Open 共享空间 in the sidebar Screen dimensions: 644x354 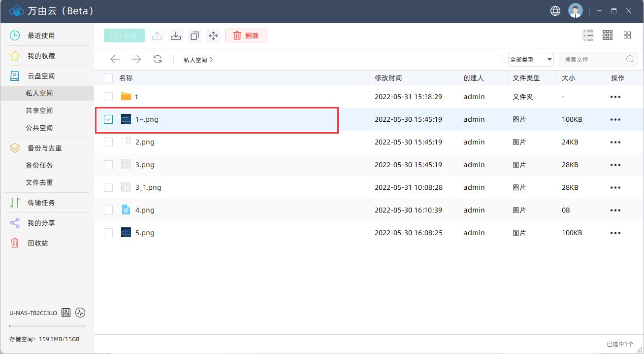tap(39, 110)
